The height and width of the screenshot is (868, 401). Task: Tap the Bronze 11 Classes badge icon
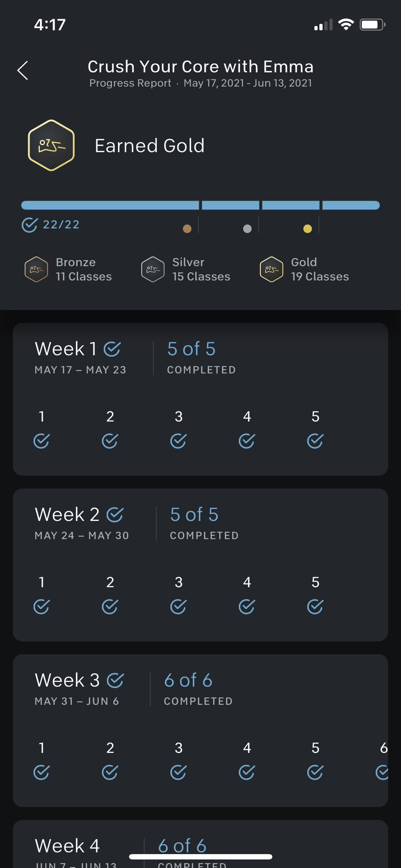36,269
